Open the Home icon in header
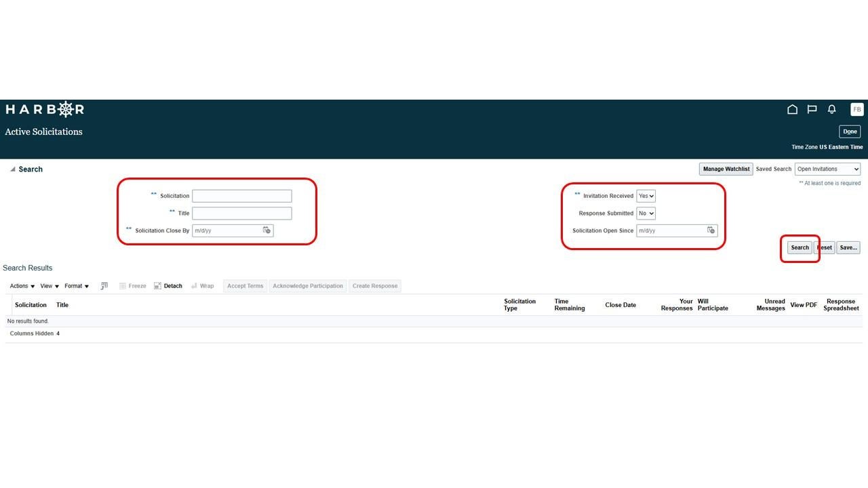868x488 pixels. (x=792, y=109)
